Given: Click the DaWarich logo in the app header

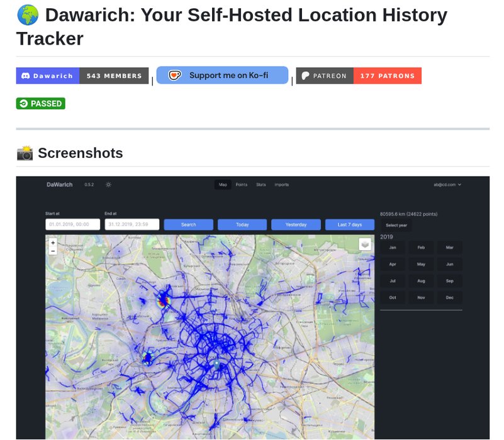Looking at the screenshot, I should point(60,185).
